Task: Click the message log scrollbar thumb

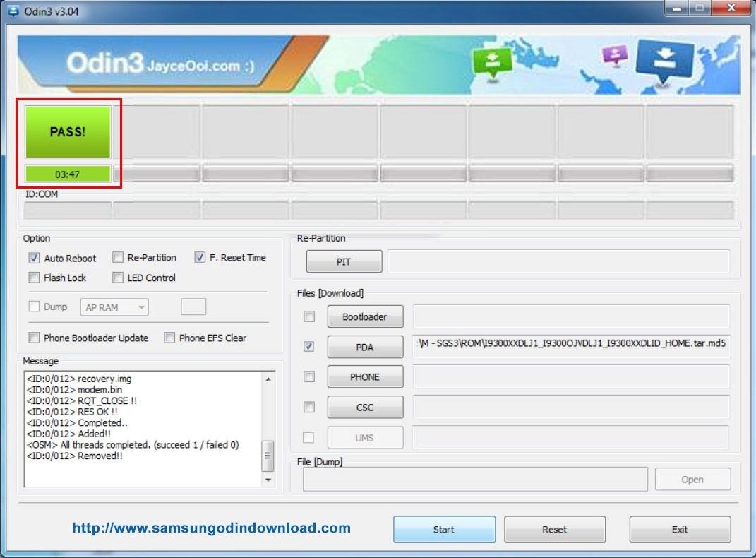Action: [x=268, y=456]
